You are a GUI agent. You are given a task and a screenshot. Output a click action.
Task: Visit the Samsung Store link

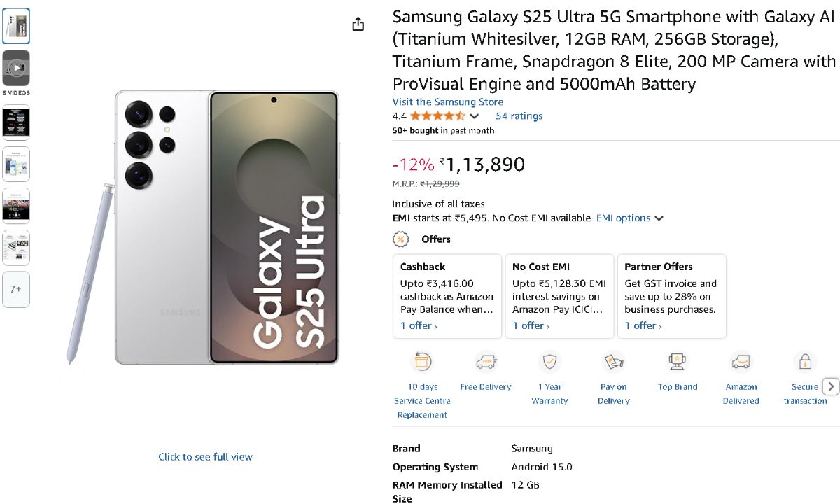448,101
